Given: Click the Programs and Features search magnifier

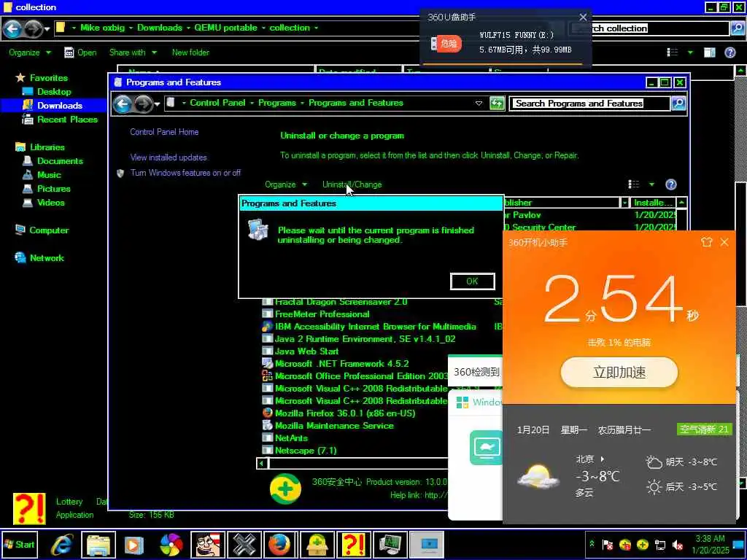Looking at the screenshot, I should coord(678,104).
